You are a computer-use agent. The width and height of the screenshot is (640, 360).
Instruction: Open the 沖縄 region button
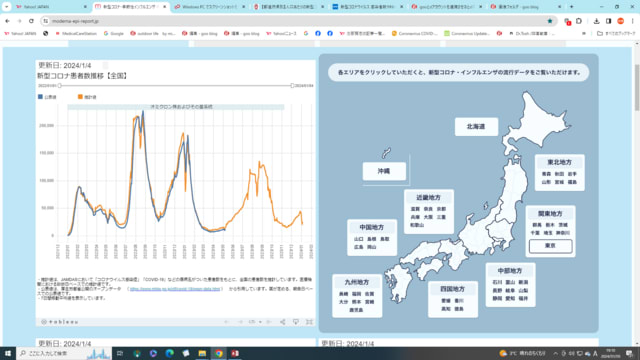click(384, 171)
